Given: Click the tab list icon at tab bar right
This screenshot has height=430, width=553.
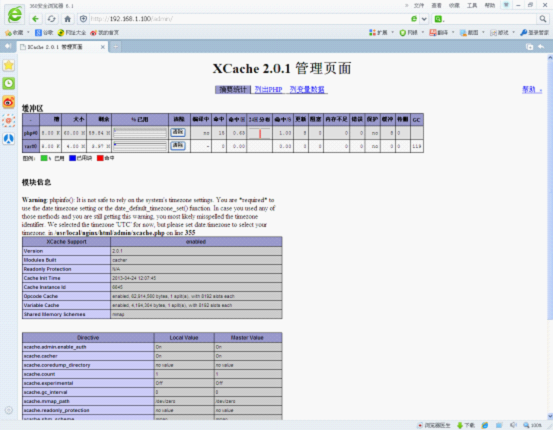Looking at the screenshot, I should tap(529, 47).
